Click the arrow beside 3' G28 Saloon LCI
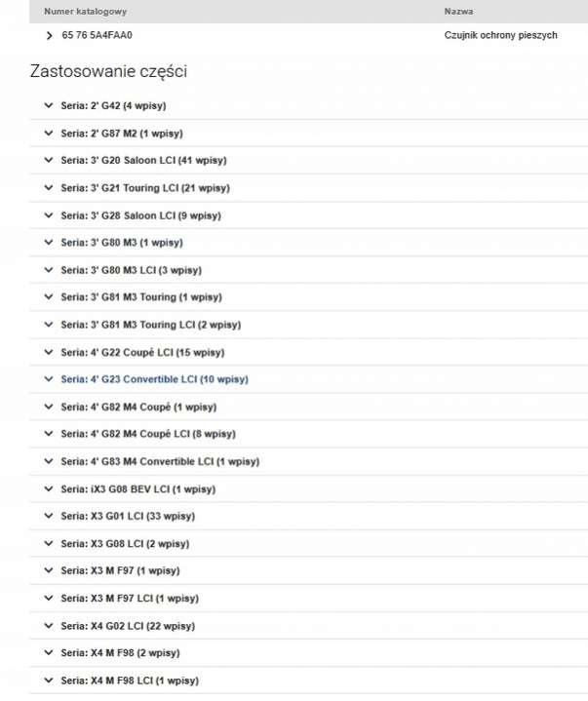 (x=47, y=214)
